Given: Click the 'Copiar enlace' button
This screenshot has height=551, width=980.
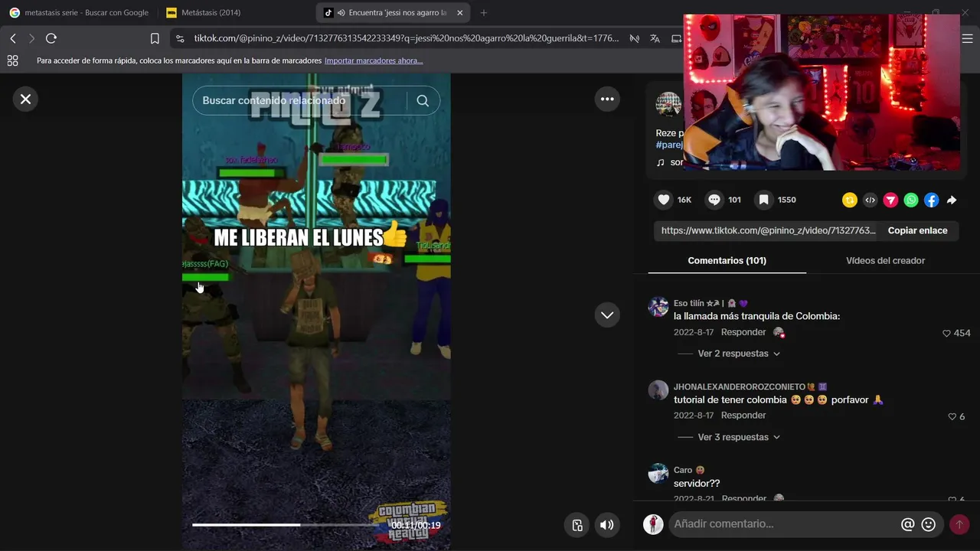Looking at the screenshot, I should click(917, 230).
